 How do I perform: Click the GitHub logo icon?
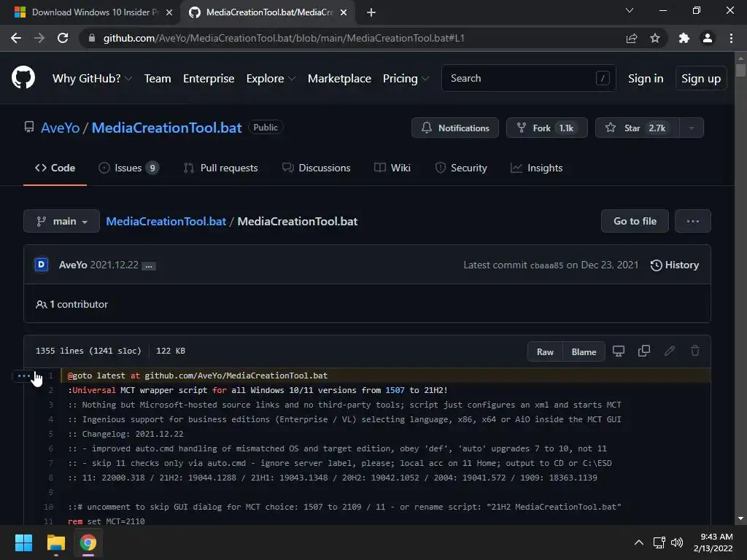(23, 77)
